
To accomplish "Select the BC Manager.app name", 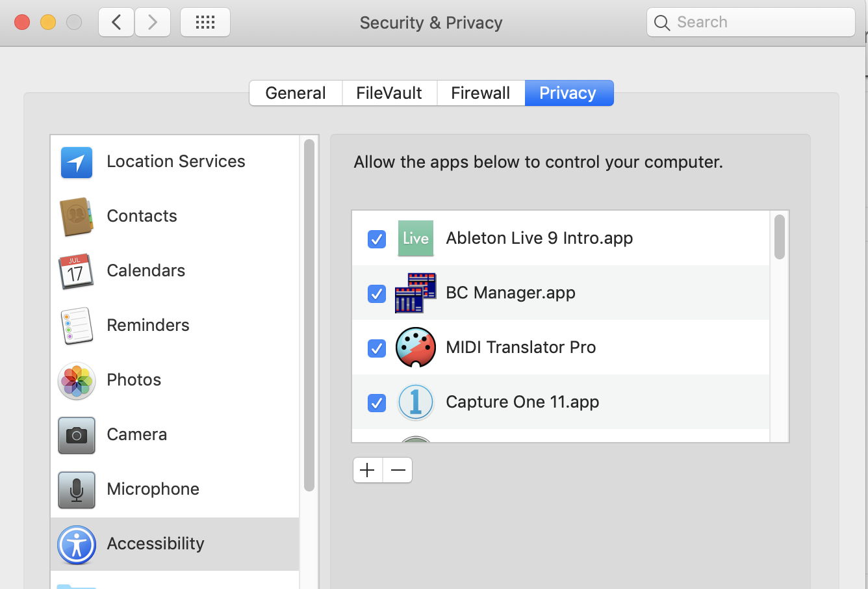I will [511, 293].
